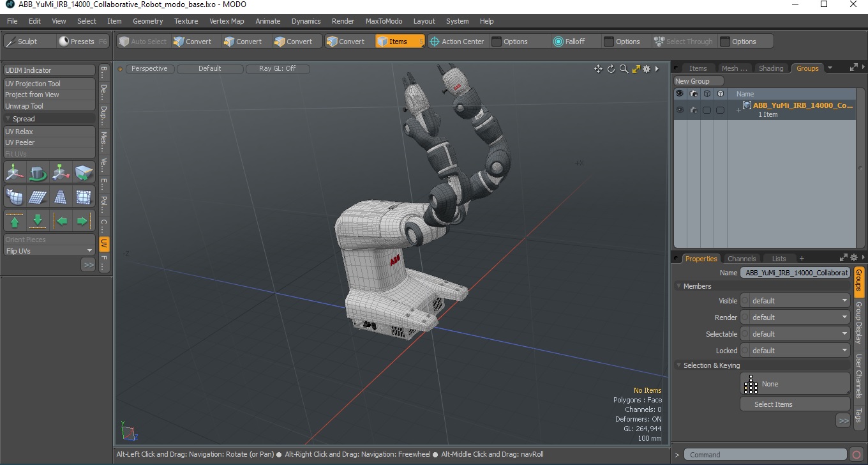Screen dimensions: 868x465
Task: Click the UV move transform icon
Action: (x=15, y=172)
